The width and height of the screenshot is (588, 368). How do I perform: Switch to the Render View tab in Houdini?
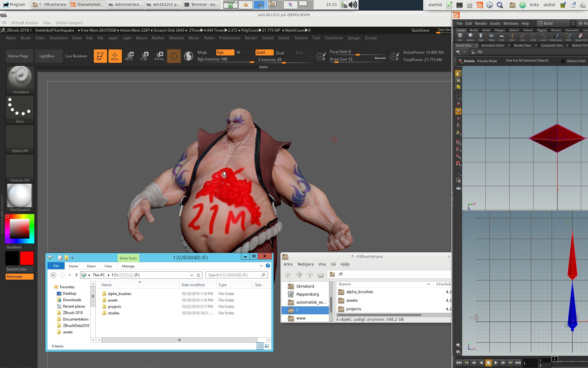522,45
